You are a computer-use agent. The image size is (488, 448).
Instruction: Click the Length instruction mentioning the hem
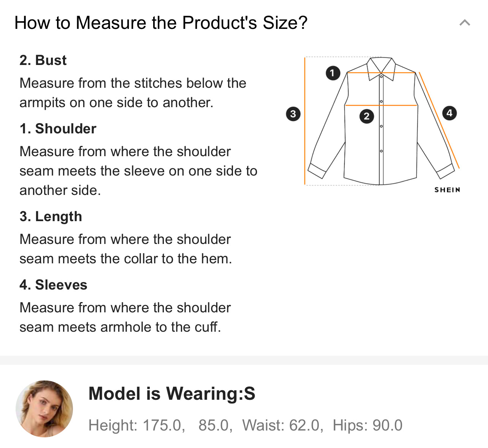coord(125,249)
